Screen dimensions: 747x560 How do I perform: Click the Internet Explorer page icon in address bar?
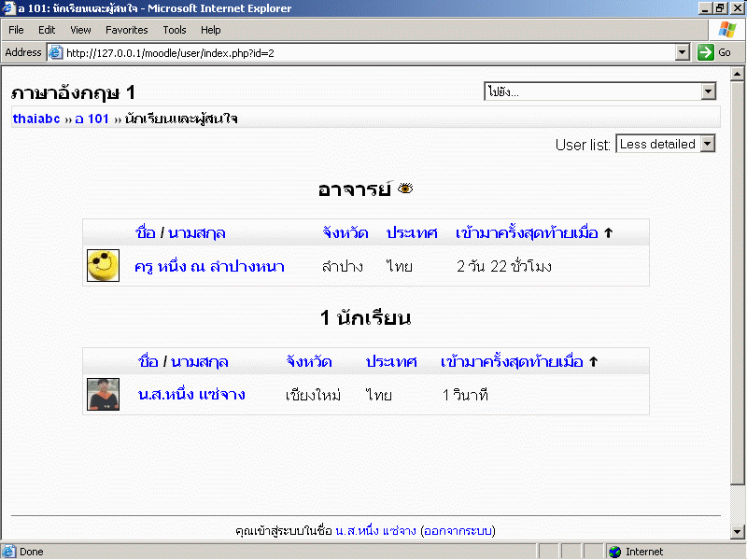coord(55,52)
